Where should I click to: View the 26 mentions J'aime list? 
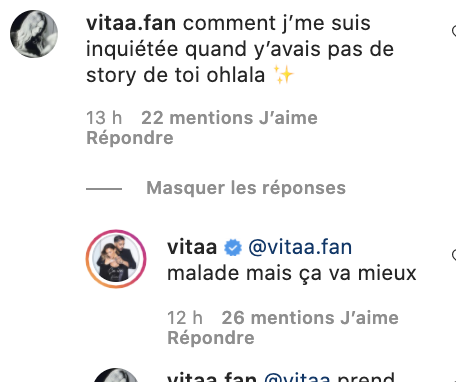point(310,318)
